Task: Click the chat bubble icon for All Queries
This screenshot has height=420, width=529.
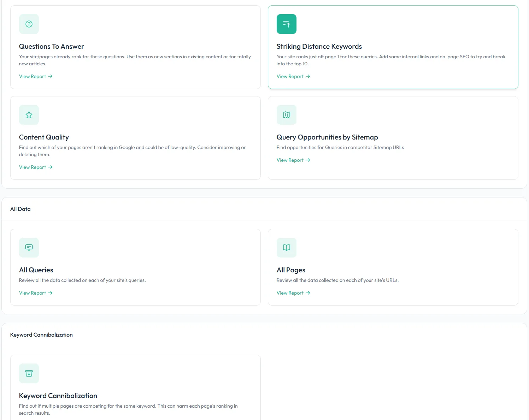Action: (x=29, y=248)
